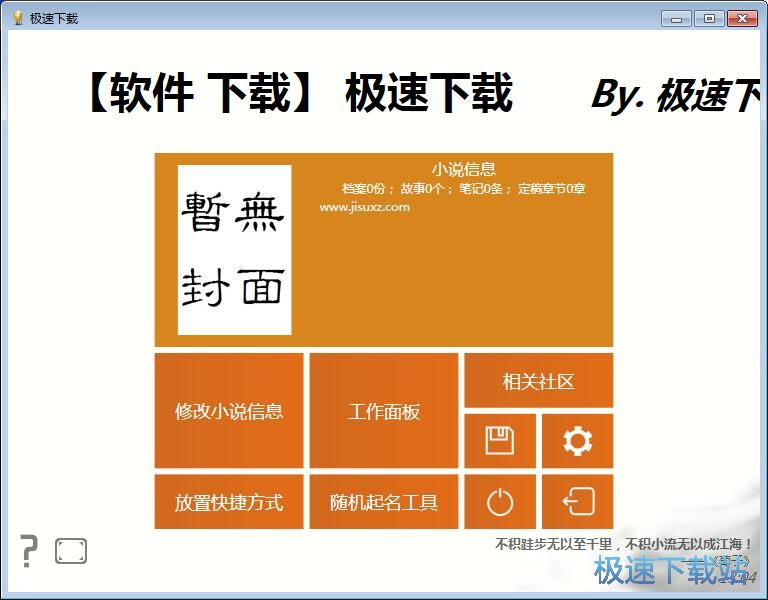Viewport: 768px width, 600px height.
Task: Open the 修改小说信息 tile
Action: 229,411
